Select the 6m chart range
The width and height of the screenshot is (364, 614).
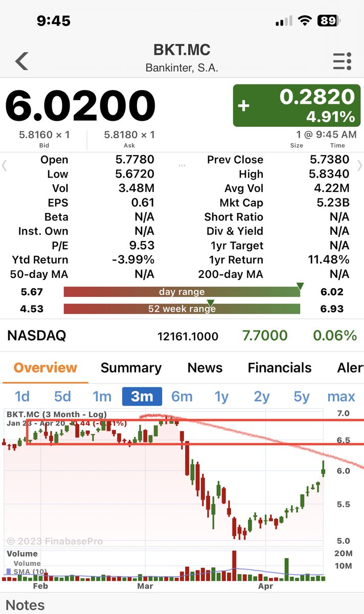coord(181,397)
